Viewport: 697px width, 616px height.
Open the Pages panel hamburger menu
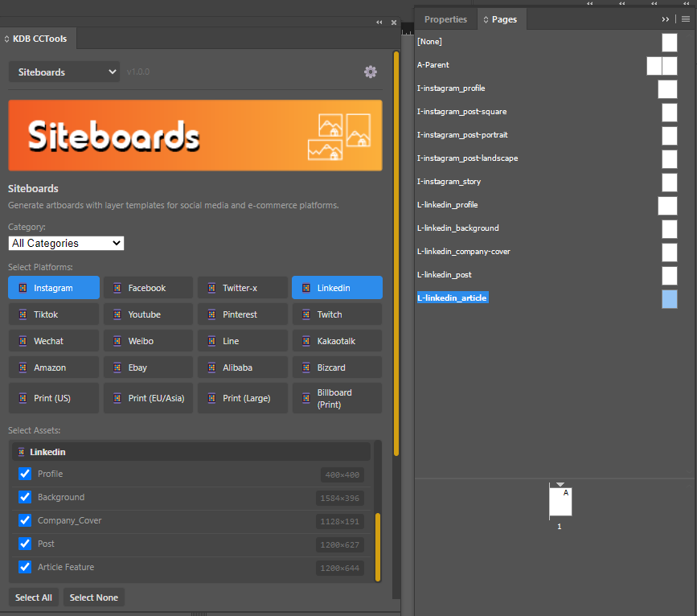[686, 19]
